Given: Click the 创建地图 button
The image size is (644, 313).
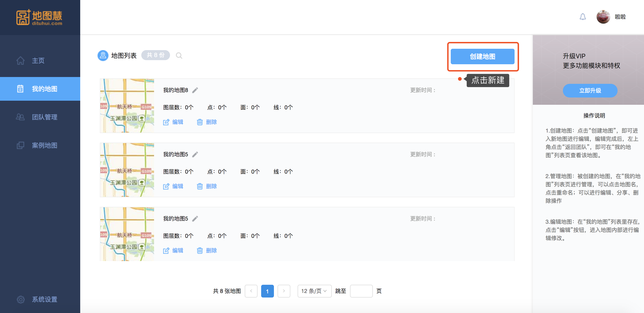Looking at the screenshot, I should pyautogui.click(x=482, y=56).
